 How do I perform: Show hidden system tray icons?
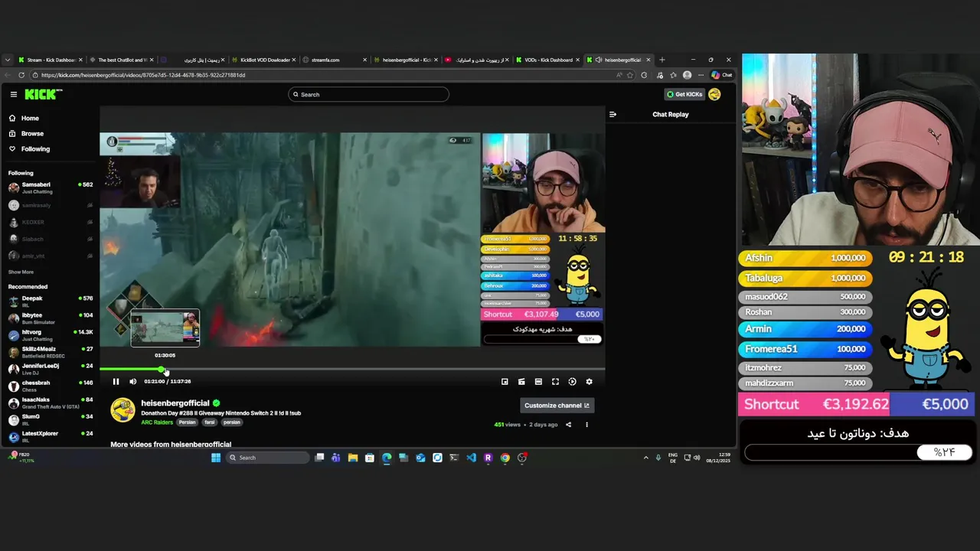point(645,458)
